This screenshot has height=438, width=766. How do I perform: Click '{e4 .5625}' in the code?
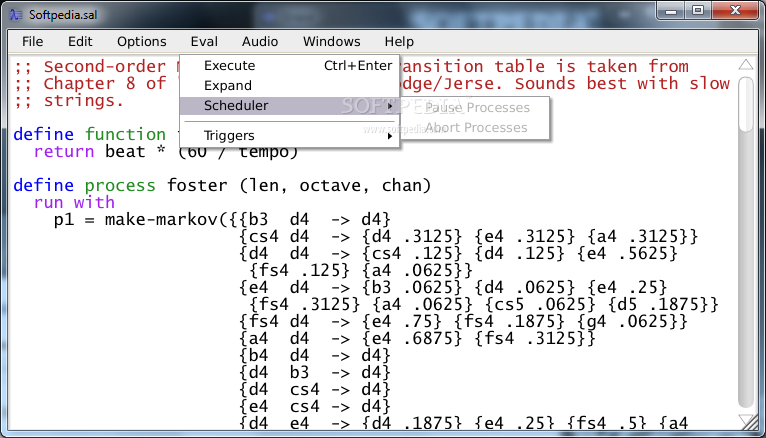(627, 253)
